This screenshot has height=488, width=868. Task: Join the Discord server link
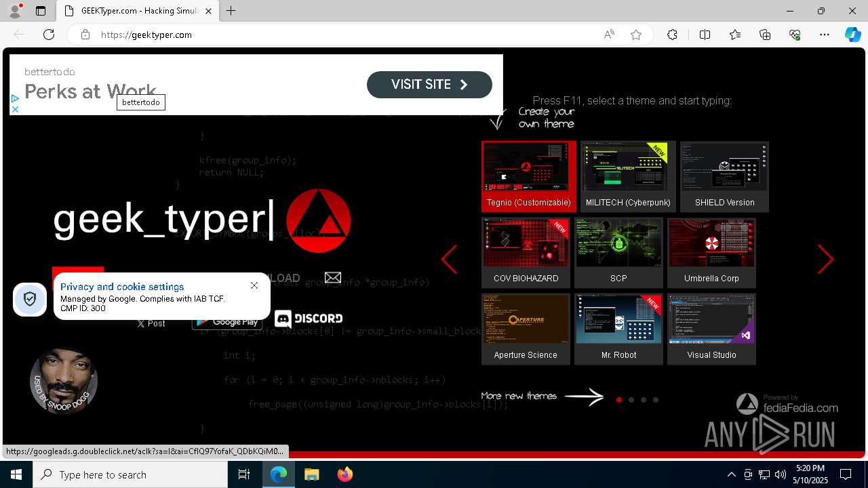pos(309,319)
